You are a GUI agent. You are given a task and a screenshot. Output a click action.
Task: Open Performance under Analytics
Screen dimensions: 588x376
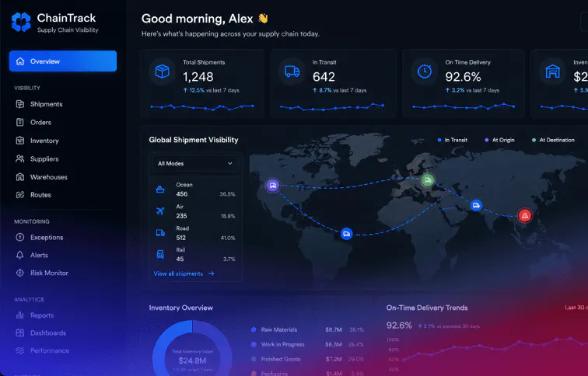click(x=50, y=350)
